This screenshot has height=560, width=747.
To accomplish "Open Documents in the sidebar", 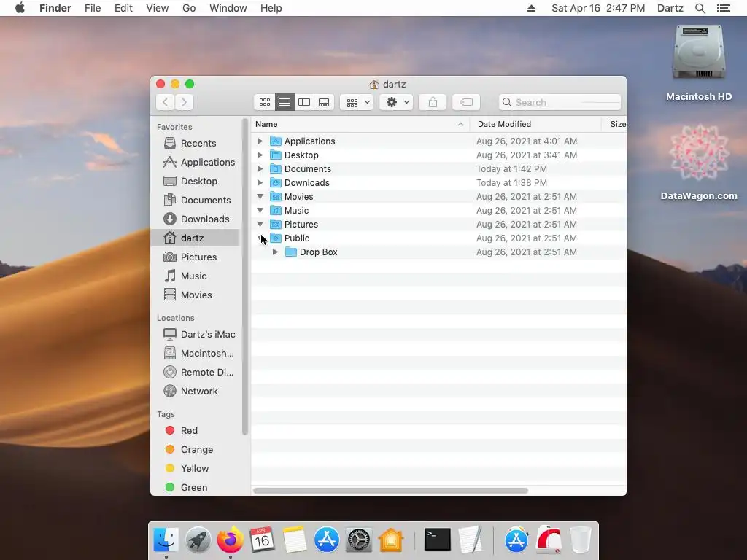I will 196,200.
